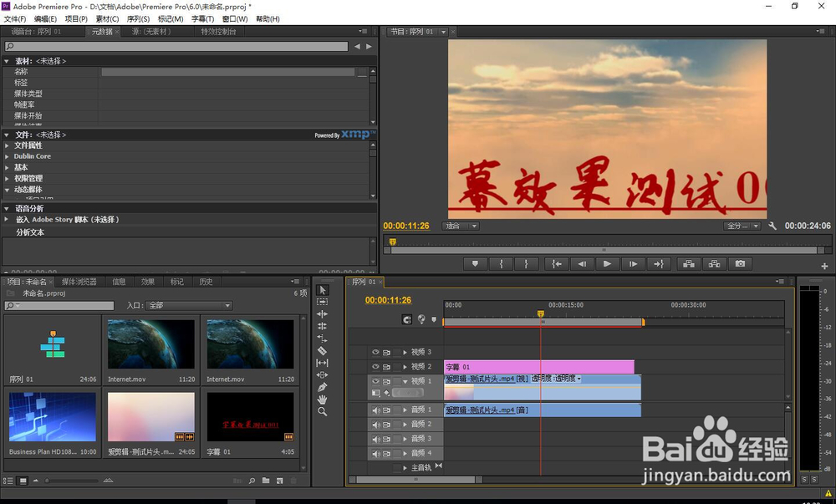Select the Pen tool
Viewport: 836px width, 504px height.
[322, 387]
